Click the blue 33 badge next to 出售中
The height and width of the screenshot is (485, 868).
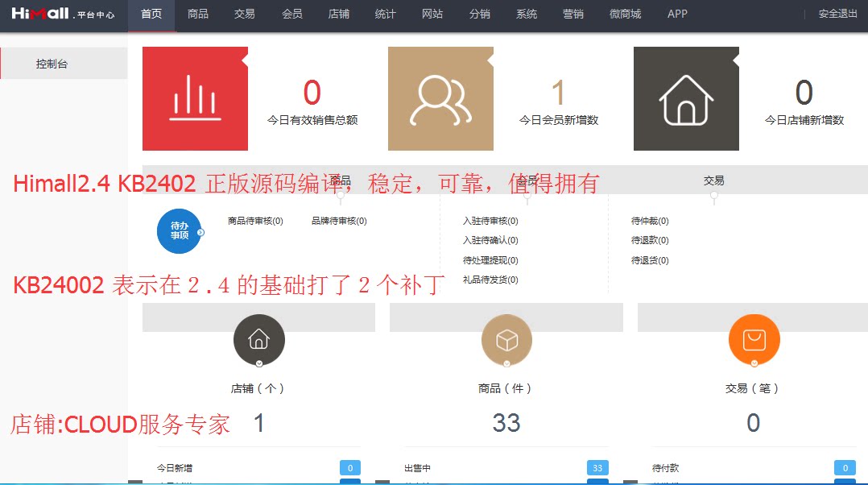(x=597, y=467)
